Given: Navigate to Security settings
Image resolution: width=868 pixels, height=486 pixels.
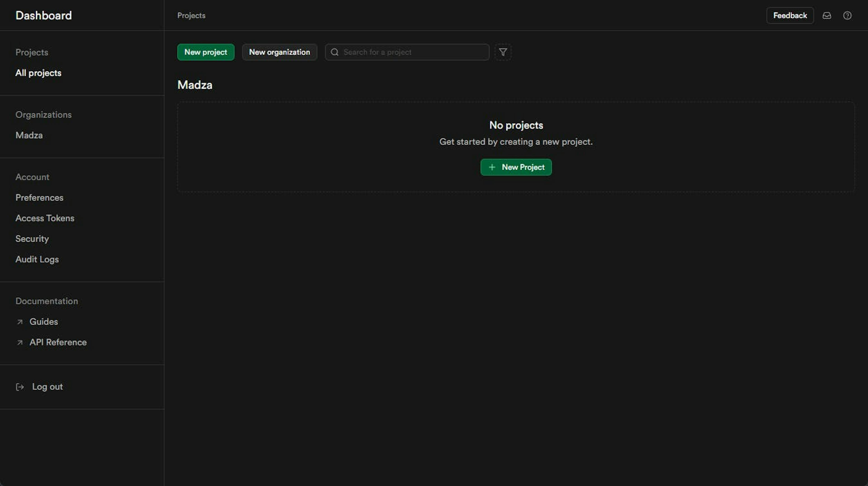Looking at the screenshot, I should point(32,239).
